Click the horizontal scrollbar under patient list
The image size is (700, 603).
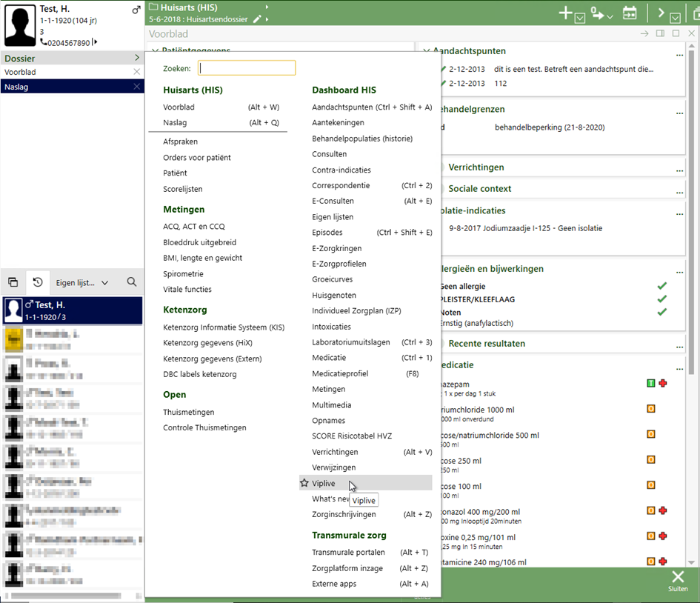tap(66, 596)
